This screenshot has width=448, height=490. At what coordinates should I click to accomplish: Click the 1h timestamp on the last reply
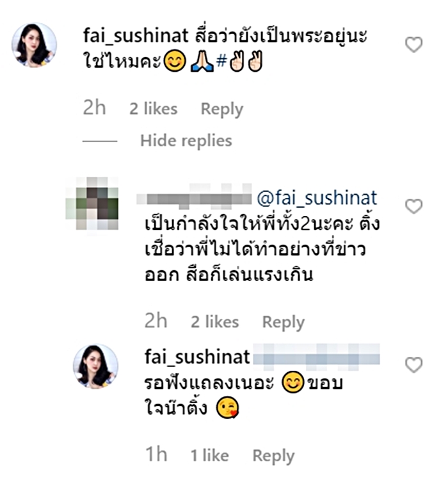click(x=156, y=455)
